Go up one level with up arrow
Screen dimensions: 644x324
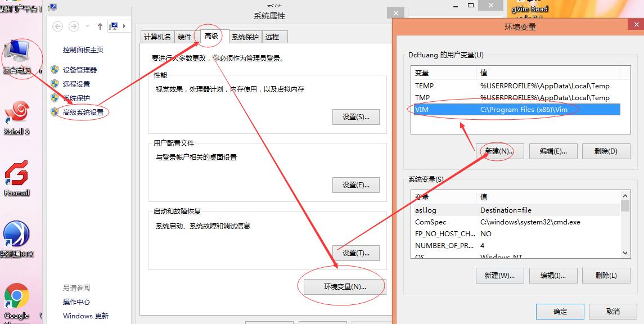tap(100, 26)
